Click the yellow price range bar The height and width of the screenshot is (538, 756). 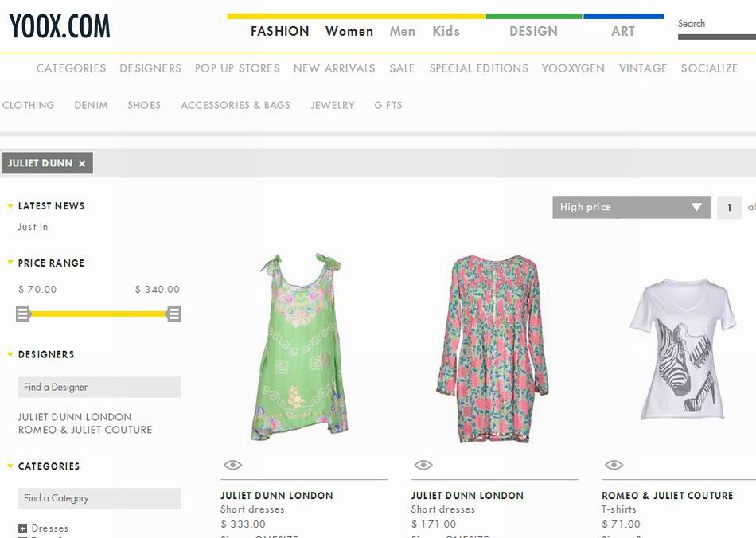pyautogui.click(x=99, y=314)
